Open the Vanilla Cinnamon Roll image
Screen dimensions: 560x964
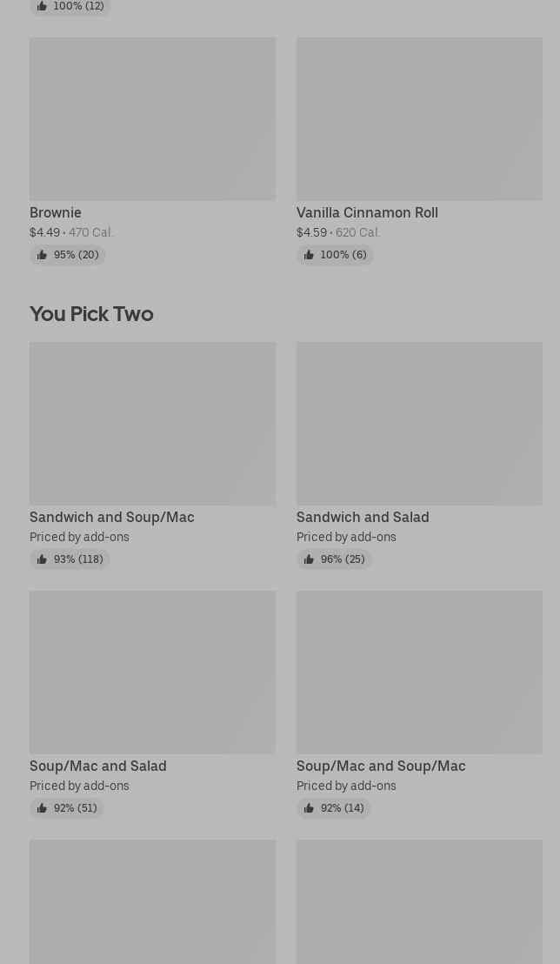[419, 119]
